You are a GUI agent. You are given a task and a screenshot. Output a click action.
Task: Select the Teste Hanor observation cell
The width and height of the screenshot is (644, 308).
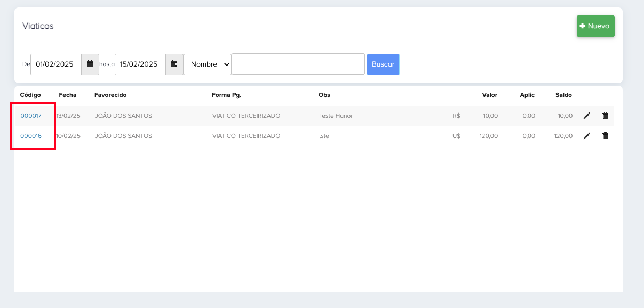tap(336, 116)
